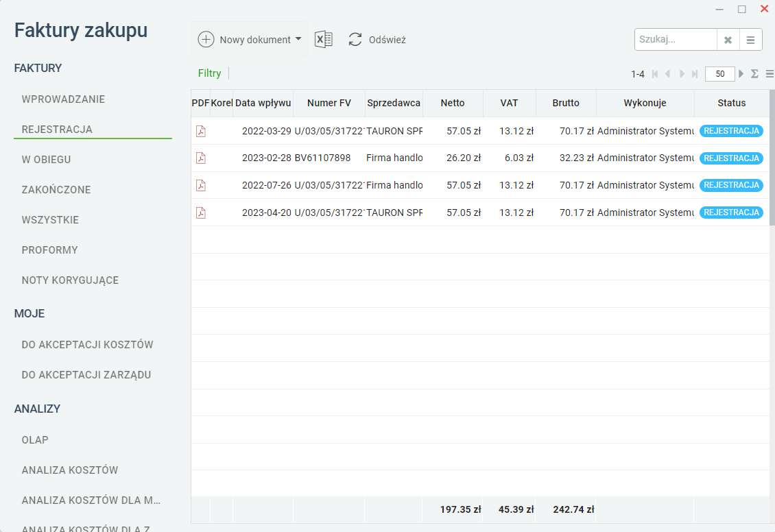Go to the previous results page
Viewport: 775px width, 532px height.
coord(668,73)
